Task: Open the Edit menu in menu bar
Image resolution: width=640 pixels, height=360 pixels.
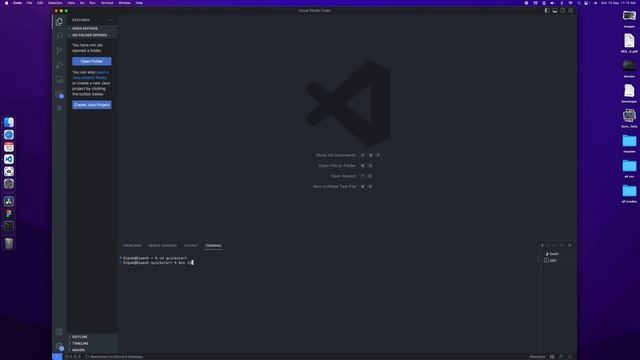Action: (x=40, y=3)
